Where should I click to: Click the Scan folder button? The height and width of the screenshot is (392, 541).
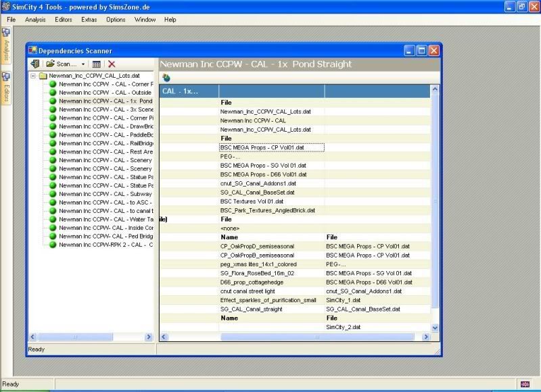pos(62,64)
